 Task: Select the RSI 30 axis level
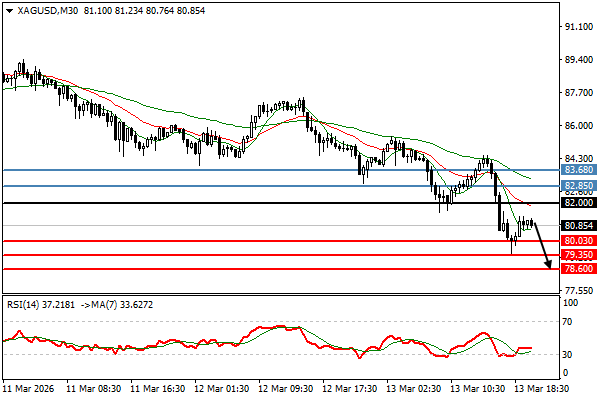pyautogui.click(x=570, y=354)
